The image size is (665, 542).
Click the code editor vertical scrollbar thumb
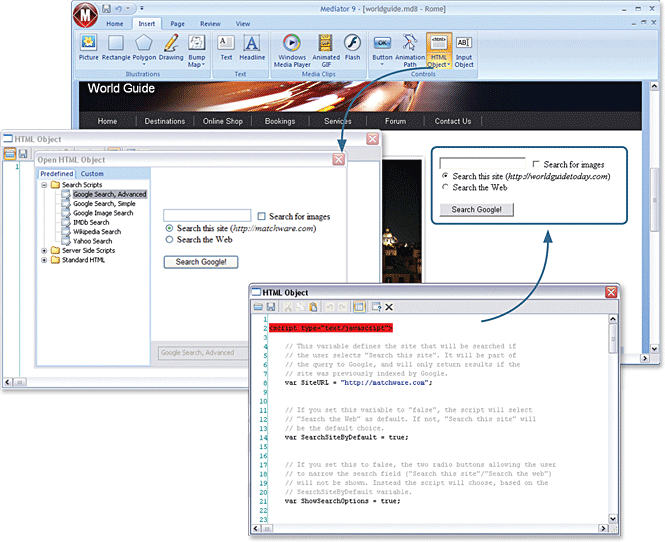(x=613, y=338)
